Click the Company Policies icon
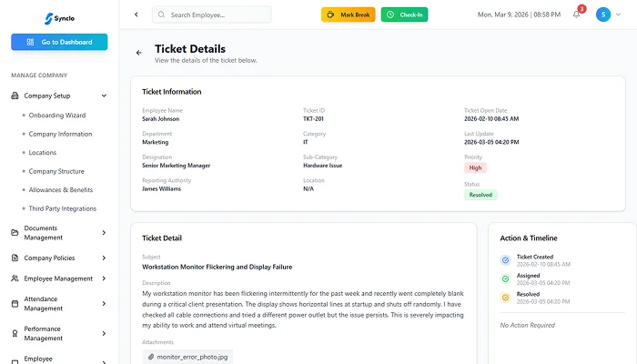 tap(15, 258)
